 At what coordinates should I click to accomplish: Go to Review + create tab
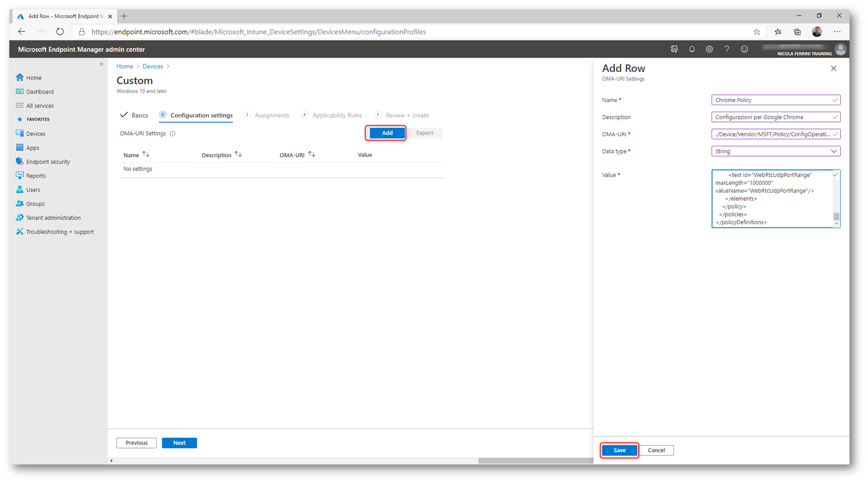point(402,115)
